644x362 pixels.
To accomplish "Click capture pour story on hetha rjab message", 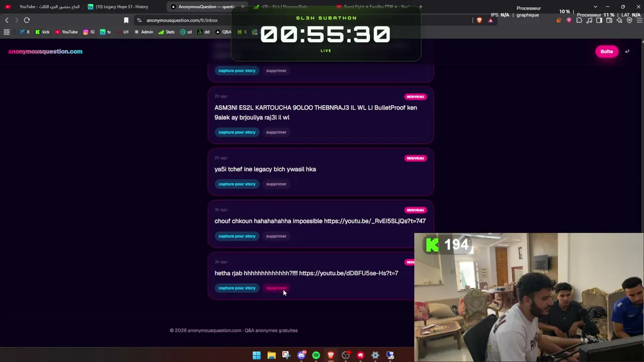I will pos(237,288).
